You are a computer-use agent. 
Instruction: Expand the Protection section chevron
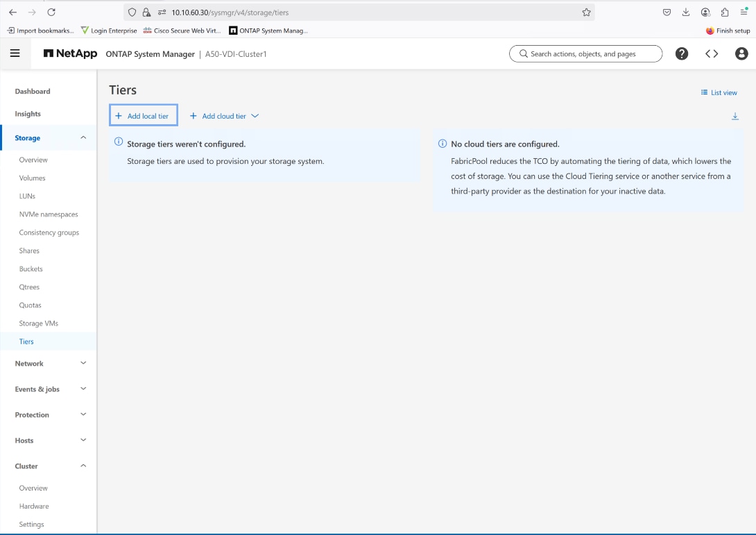(x=83, y=414)
